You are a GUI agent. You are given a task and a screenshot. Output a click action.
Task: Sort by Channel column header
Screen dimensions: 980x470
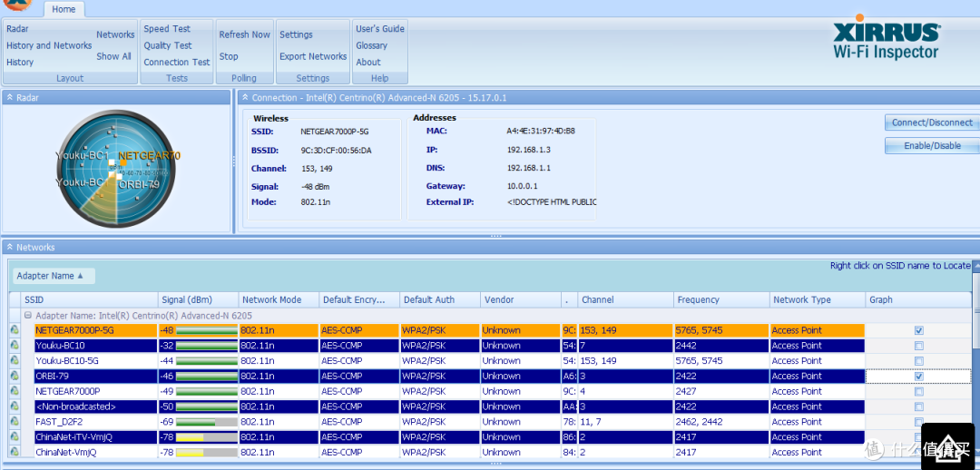[625, 300]
